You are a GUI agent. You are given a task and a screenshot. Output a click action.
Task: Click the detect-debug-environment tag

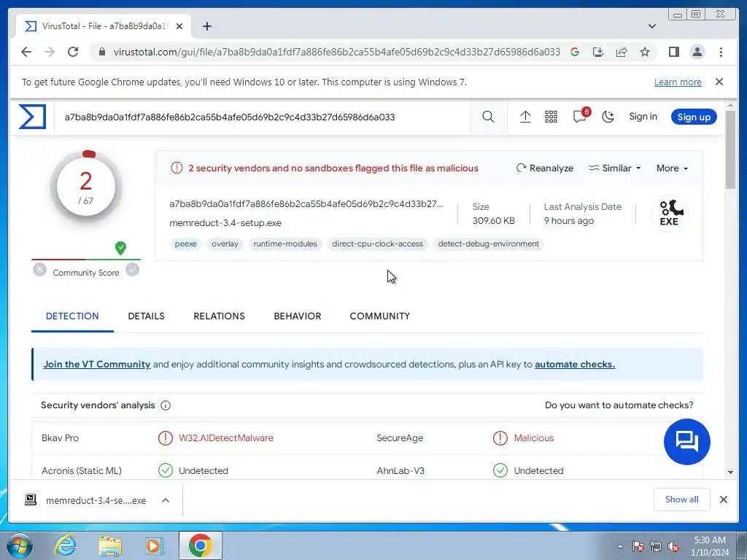pos(488,244)
